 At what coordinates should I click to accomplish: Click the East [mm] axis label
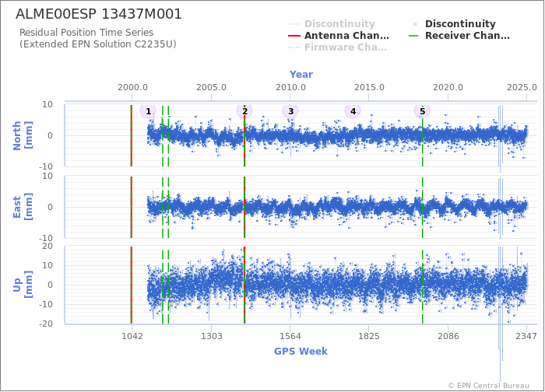[23, 207]
